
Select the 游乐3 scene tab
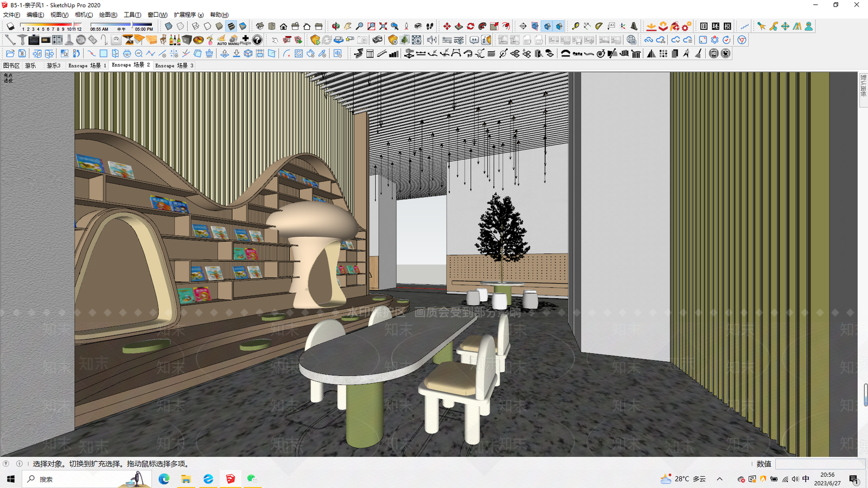coord(54,66)
